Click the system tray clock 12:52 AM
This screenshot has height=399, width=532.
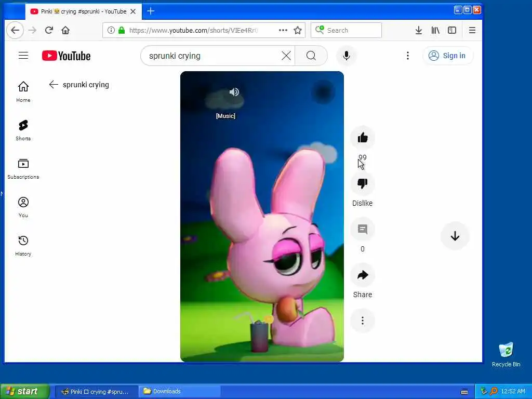click(513, 391)
